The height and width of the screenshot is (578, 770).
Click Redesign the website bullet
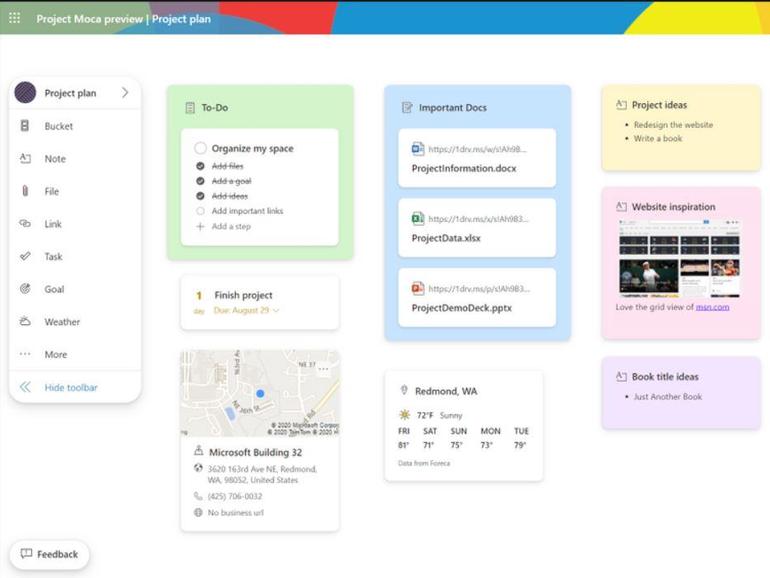673,125
